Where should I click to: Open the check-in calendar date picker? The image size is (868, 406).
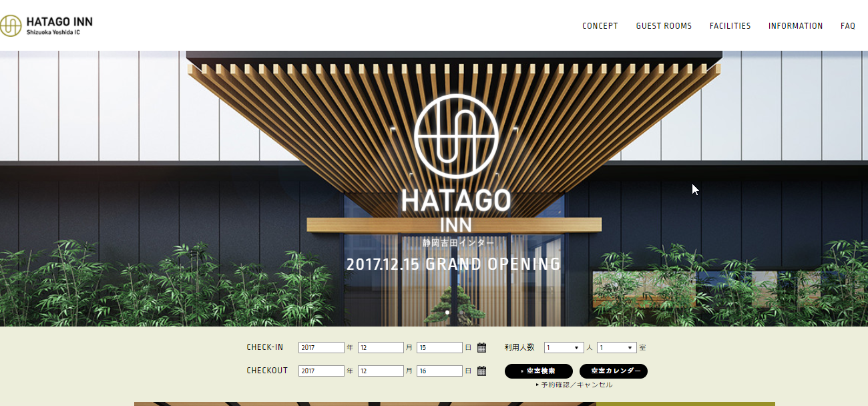pos(481,347)
